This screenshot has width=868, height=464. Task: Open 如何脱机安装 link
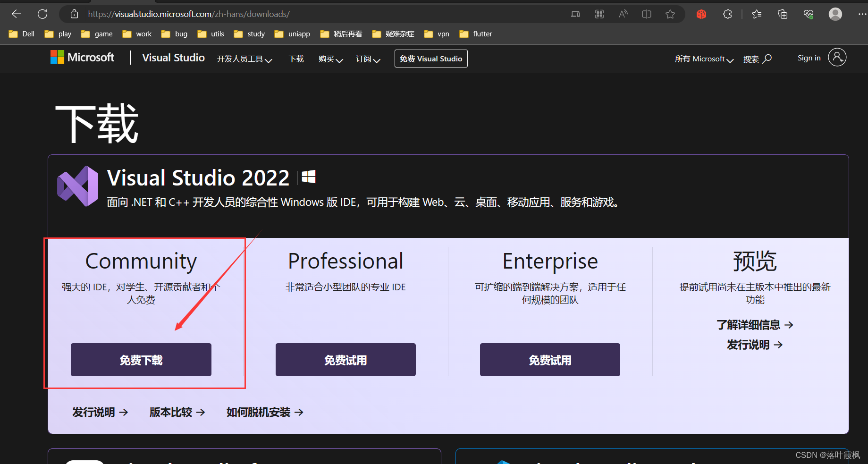click(x=265, y=412)
